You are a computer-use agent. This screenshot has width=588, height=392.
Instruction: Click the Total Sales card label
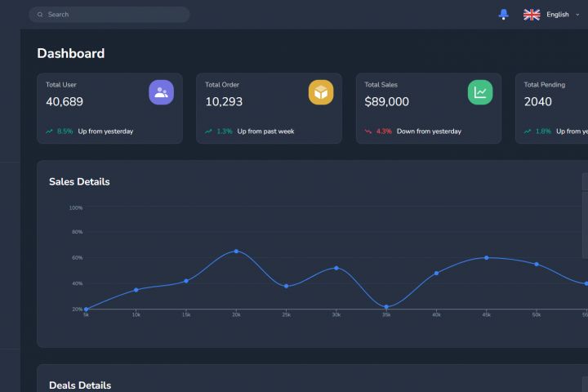(381, 85)
